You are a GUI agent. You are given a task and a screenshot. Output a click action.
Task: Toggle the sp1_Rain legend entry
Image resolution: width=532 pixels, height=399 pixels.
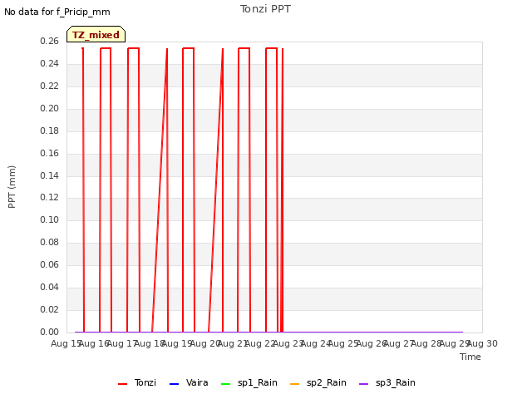pyautogui.click(x=249, y=382)
